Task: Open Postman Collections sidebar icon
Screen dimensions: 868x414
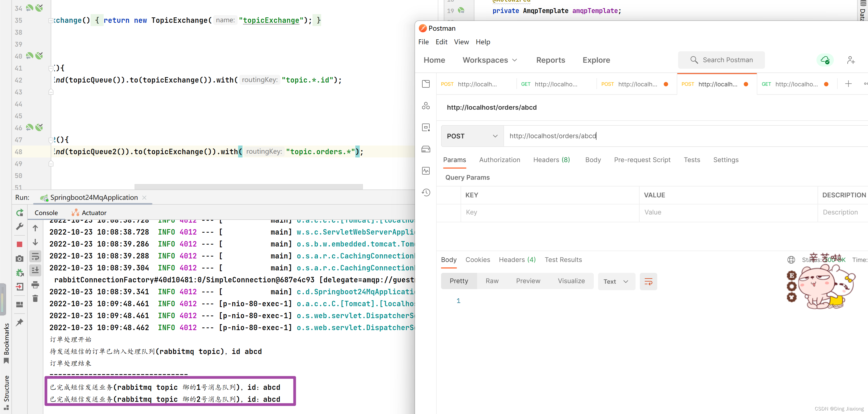Action: [426, 84]
